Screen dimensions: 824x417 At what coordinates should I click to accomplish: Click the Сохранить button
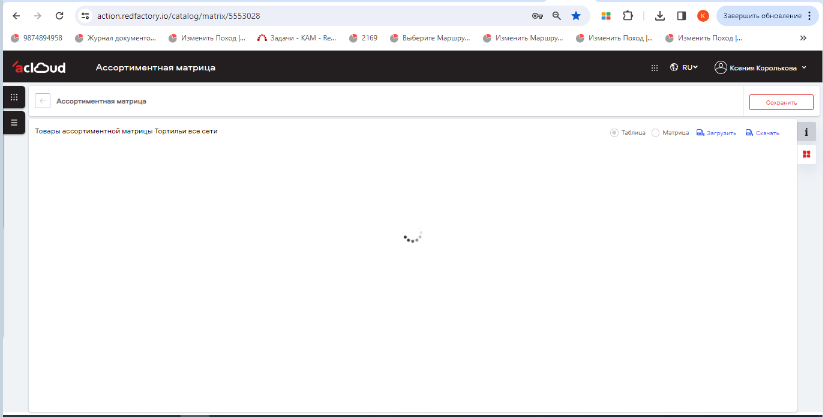[781, 102]
